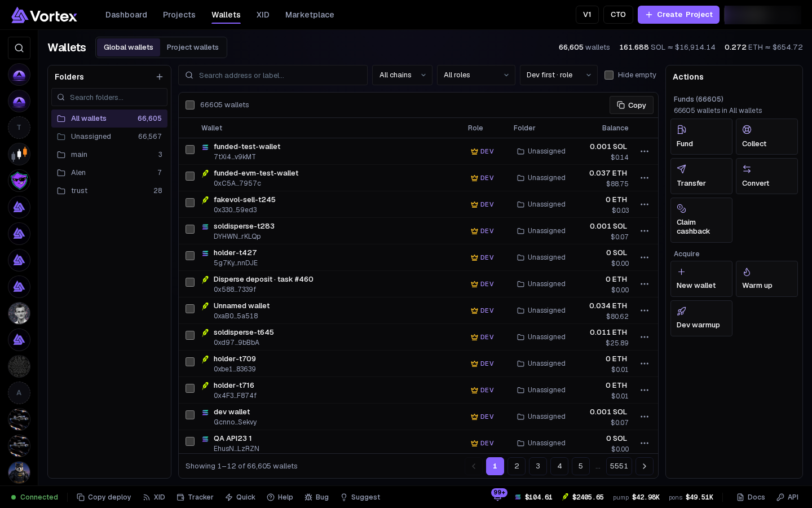812x508 pixels.
Task: Open the Marketplace nav item
Action: [310, 15]
